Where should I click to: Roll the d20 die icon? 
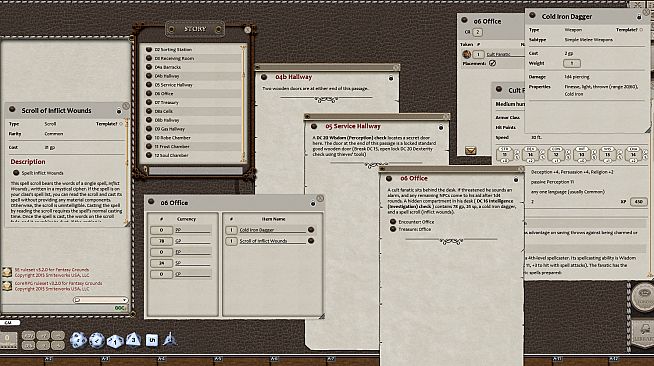[78, 340]
